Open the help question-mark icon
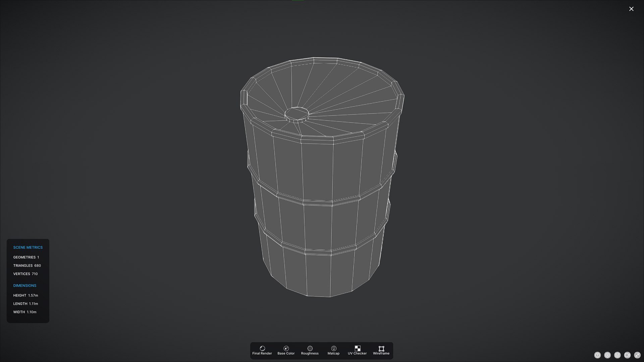Viewport: 644px width, 362px height. click(x=597, y=355)
